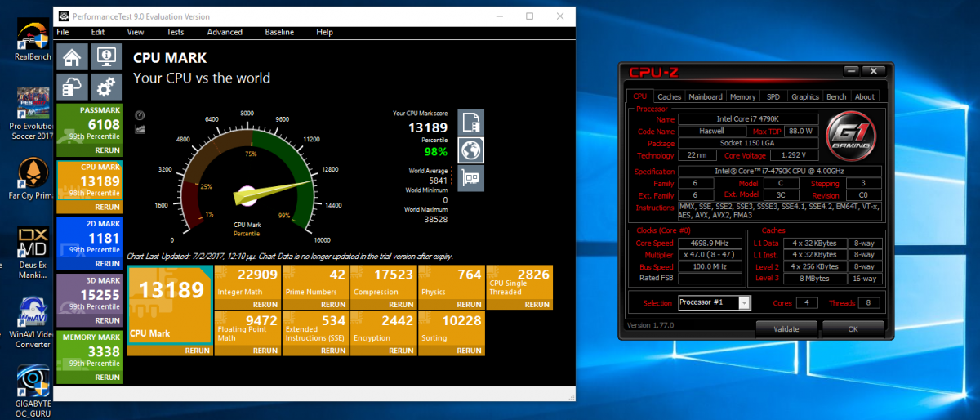This screenshot has height=420, width=980.
Task: Rerun the CPU Single Threaded test
Action: pos(537,304)
